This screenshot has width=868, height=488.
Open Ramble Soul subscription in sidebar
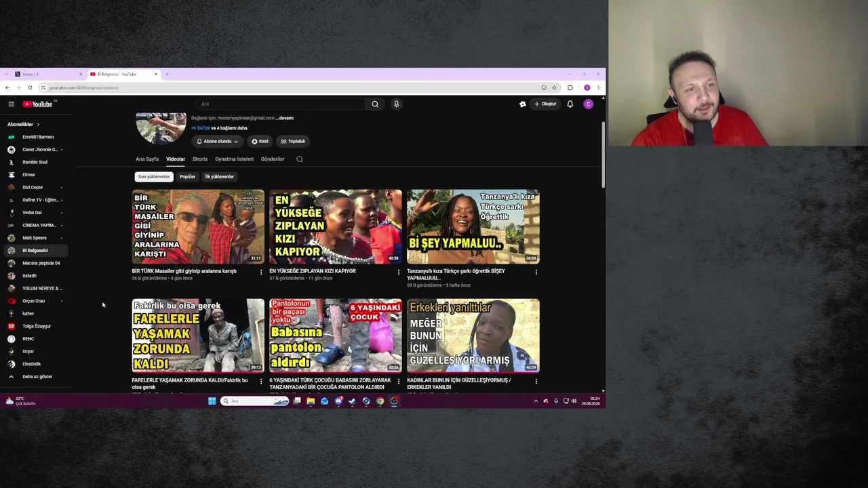[34, 162]
